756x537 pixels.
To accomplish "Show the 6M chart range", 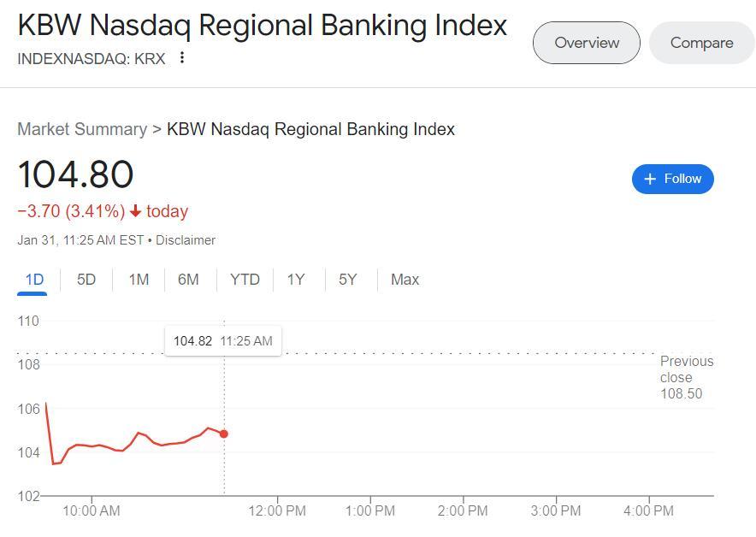I will pos(188,280).
